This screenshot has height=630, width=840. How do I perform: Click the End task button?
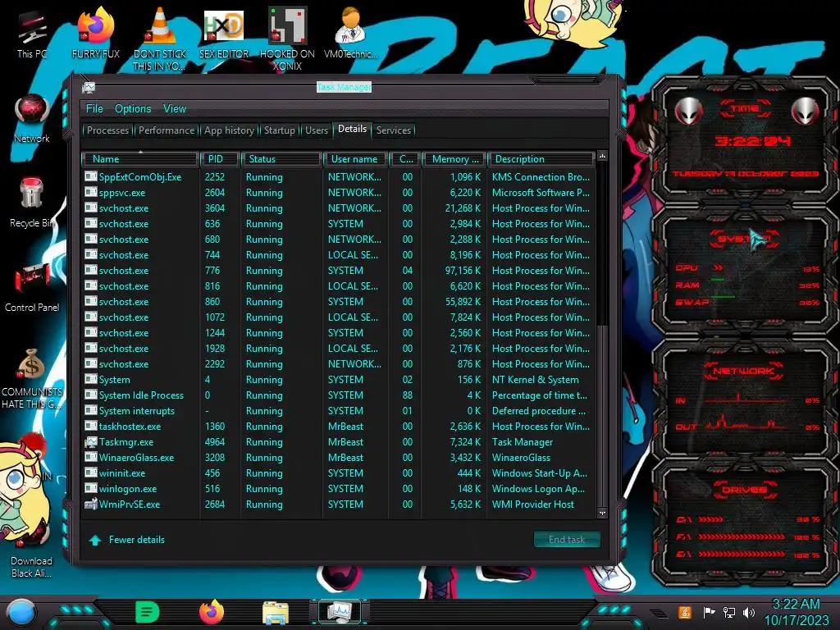click(567, 540)
